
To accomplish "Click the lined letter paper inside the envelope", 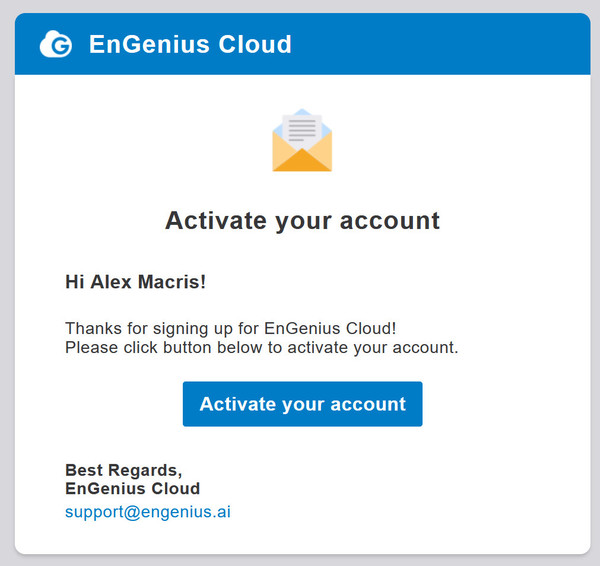I will pos(302,130).
